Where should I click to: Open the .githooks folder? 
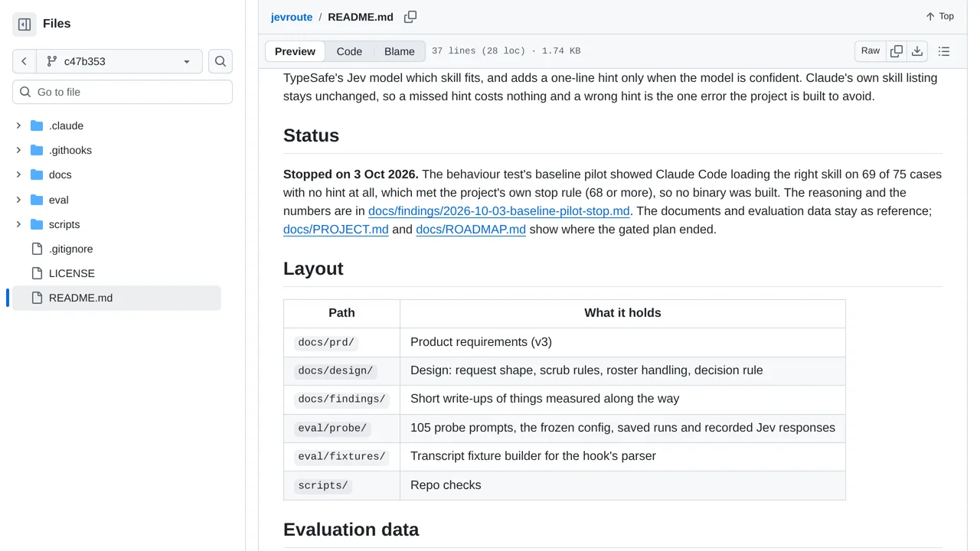[70, 150]
